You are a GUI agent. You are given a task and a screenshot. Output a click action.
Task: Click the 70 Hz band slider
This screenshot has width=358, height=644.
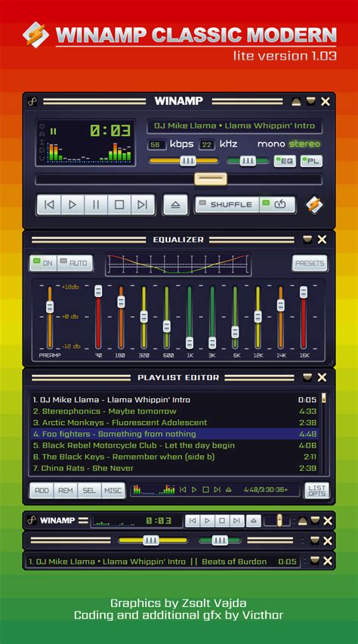(98, 317)
